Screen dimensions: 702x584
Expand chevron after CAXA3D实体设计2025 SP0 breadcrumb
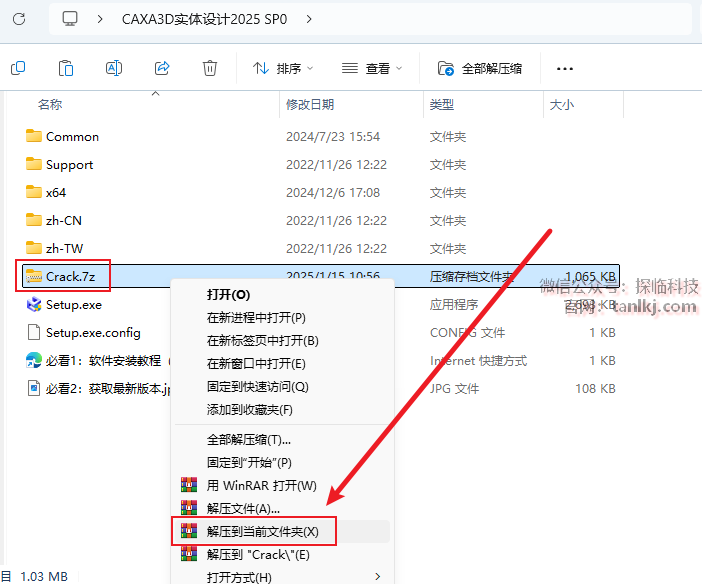[309, 19]
